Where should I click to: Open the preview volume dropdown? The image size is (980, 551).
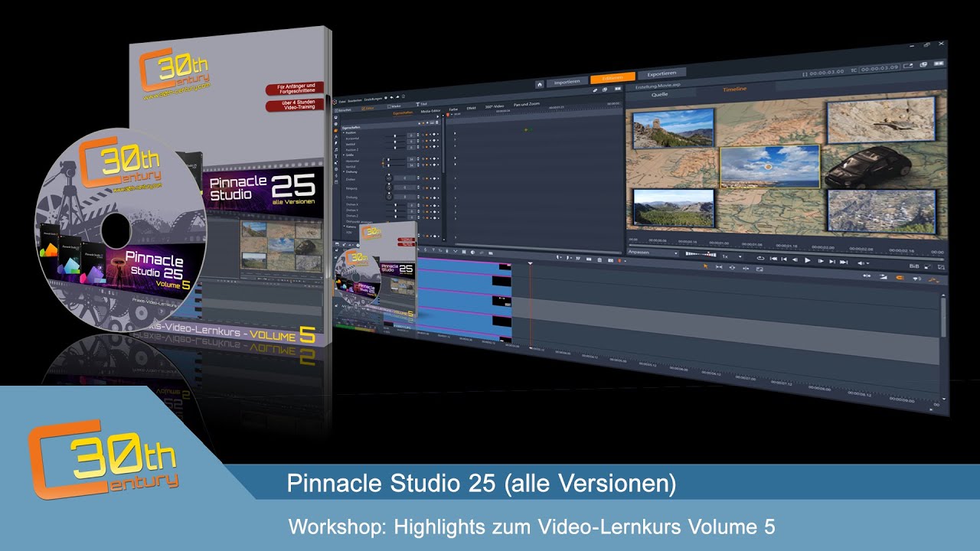click(x=863, y=263)
